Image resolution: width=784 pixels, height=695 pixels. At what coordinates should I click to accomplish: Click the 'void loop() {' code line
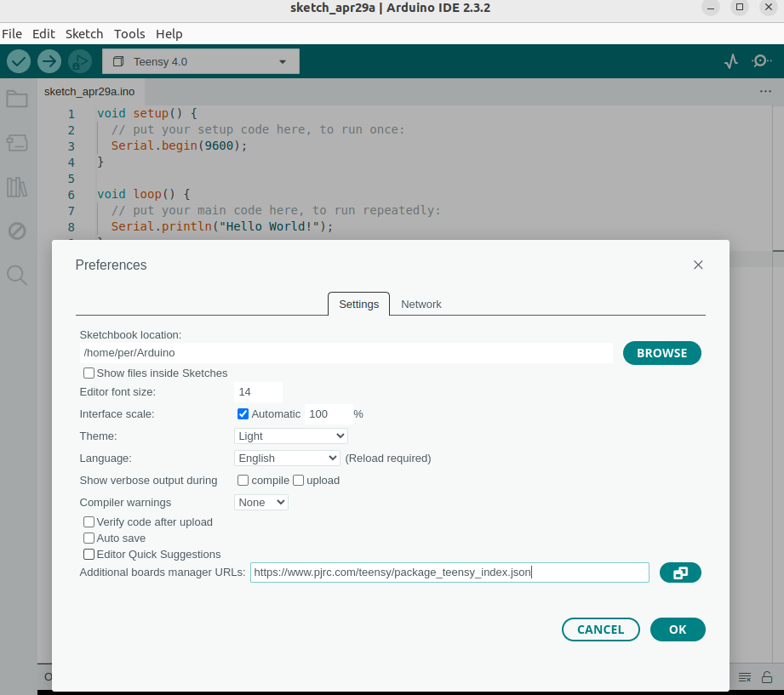[x=144, y=194]
